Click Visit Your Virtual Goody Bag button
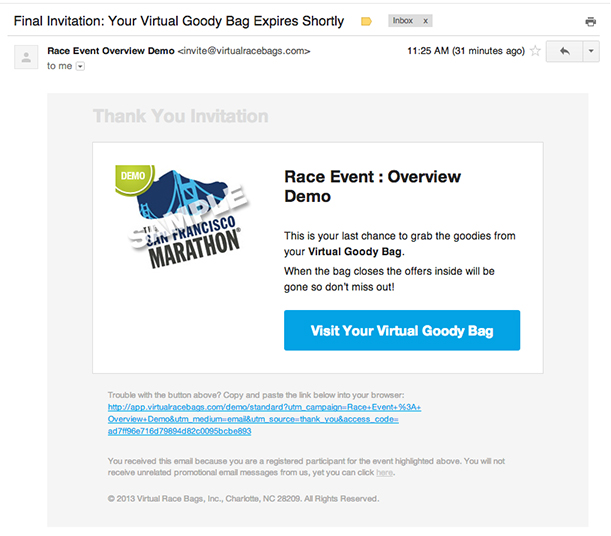Viewport: 611px width, 536px height. pyautogui.click(x=402, y=330)
